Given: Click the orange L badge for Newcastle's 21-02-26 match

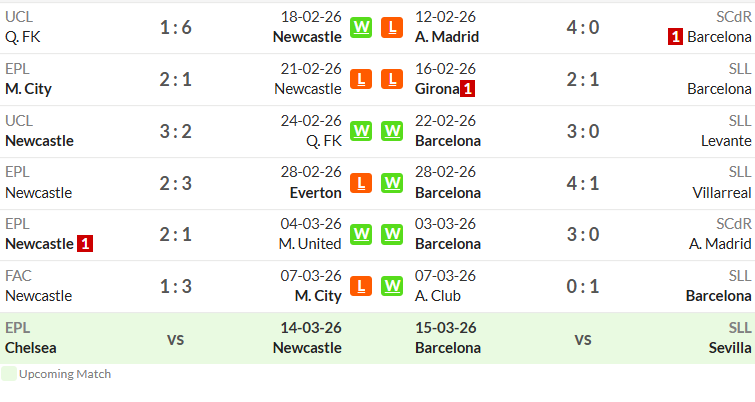Looking at the screenshot, I should pos(361,79).
